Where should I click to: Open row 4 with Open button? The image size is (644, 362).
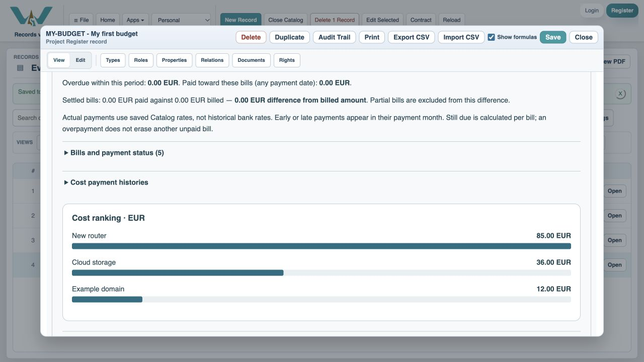[614, 265]
